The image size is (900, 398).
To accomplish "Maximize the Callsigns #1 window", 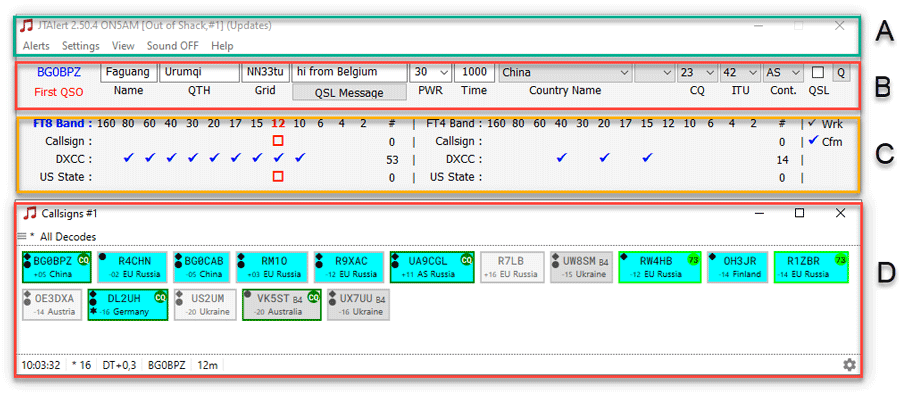I will 799,213.
